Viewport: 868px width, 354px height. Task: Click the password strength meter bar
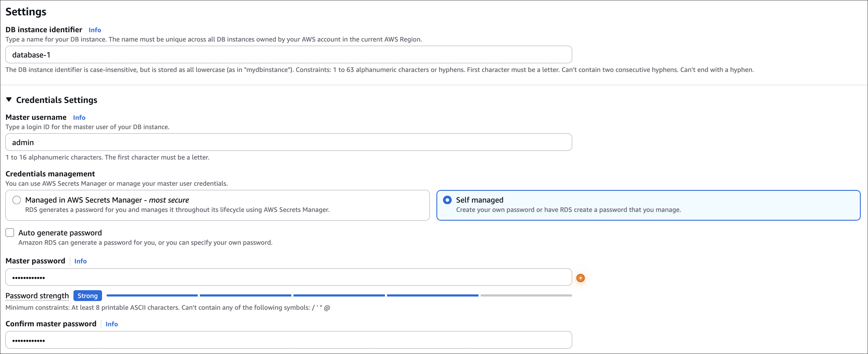(339, 295)
